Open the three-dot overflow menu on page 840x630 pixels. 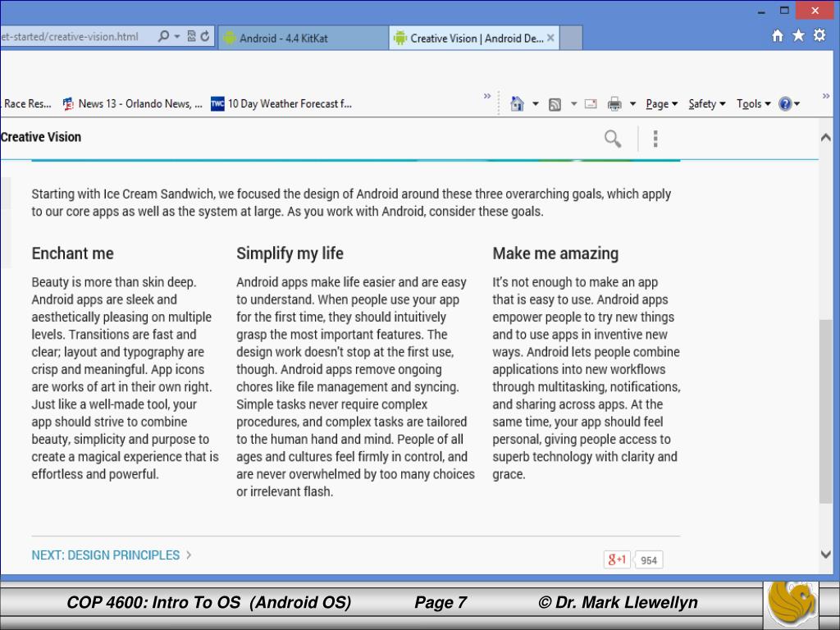tap(655, 139)
